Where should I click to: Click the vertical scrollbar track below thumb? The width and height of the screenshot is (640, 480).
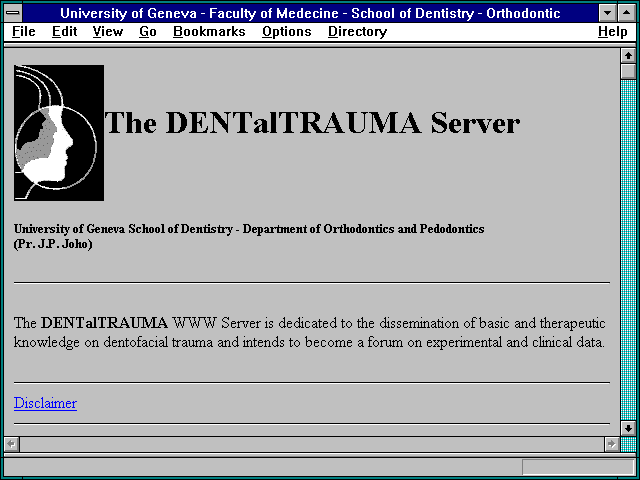628,250
